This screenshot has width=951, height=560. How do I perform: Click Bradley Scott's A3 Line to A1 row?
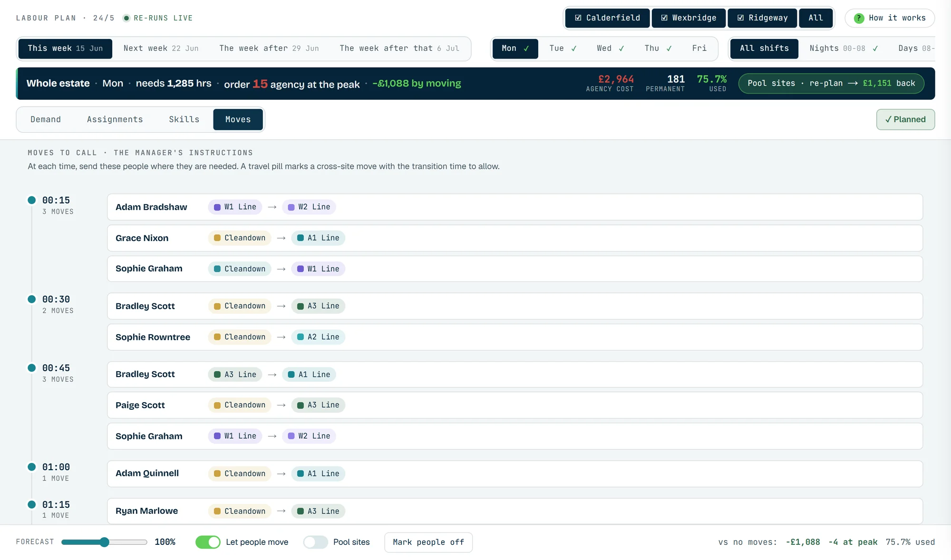[x=515, y=375]
